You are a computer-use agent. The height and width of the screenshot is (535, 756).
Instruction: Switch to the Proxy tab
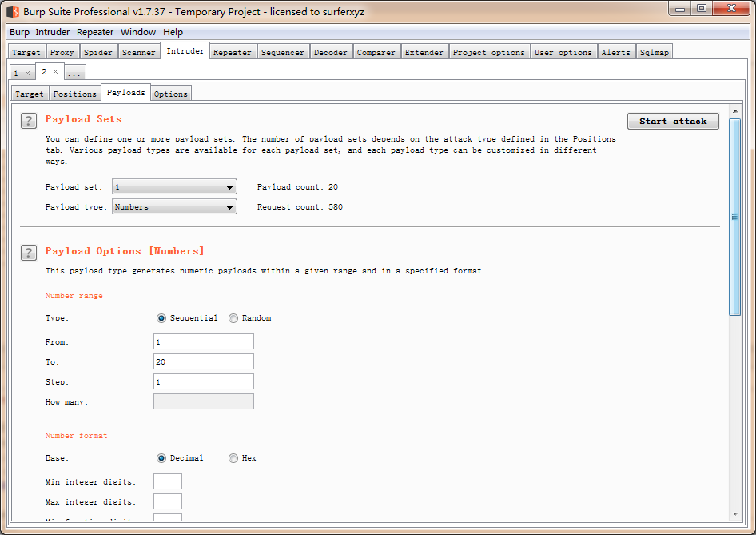(62, 52)
